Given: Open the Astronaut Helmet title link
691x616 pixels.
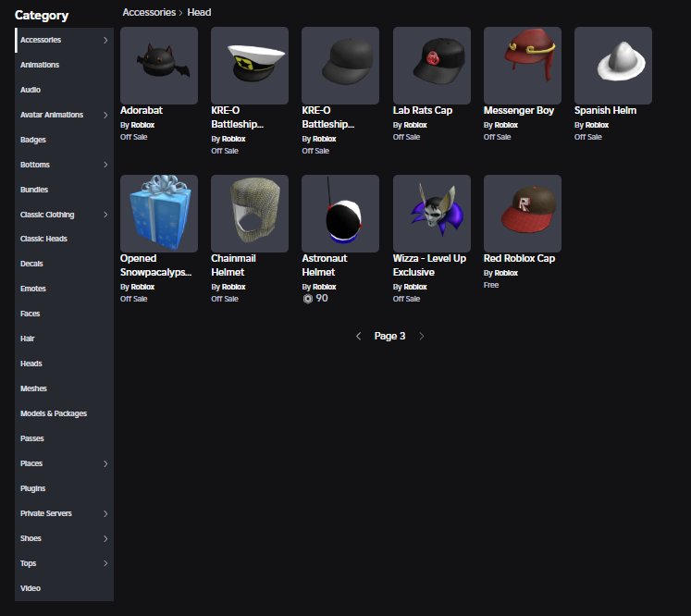Looking at the screenshot, I should point(325,265).
